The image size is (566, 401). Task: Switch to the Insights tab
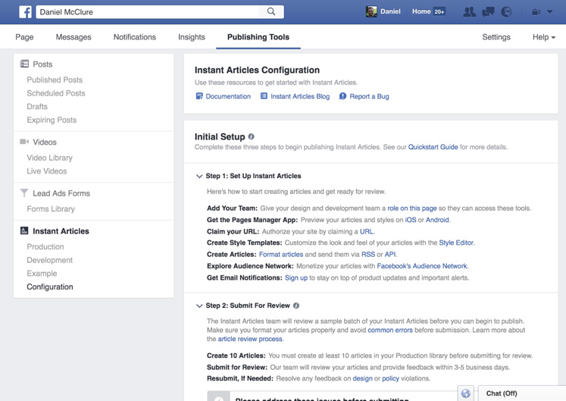(191, 37)
